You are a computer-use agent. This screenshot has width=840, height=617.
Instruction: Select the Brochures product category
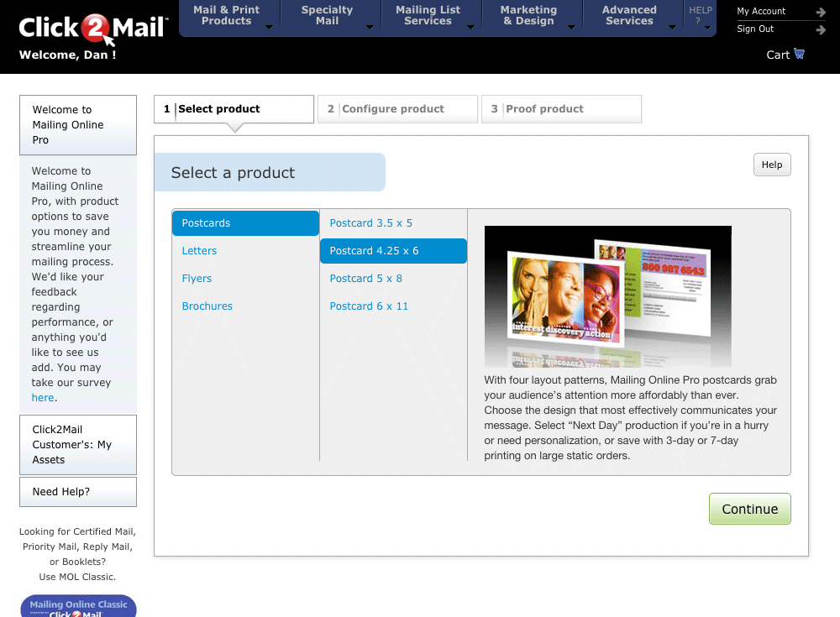(x=207, y=306)
